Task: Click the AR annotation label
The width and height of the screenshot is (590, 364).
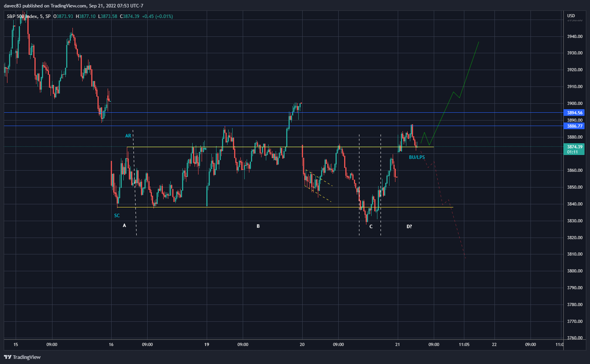Action: tap(128, 136)
